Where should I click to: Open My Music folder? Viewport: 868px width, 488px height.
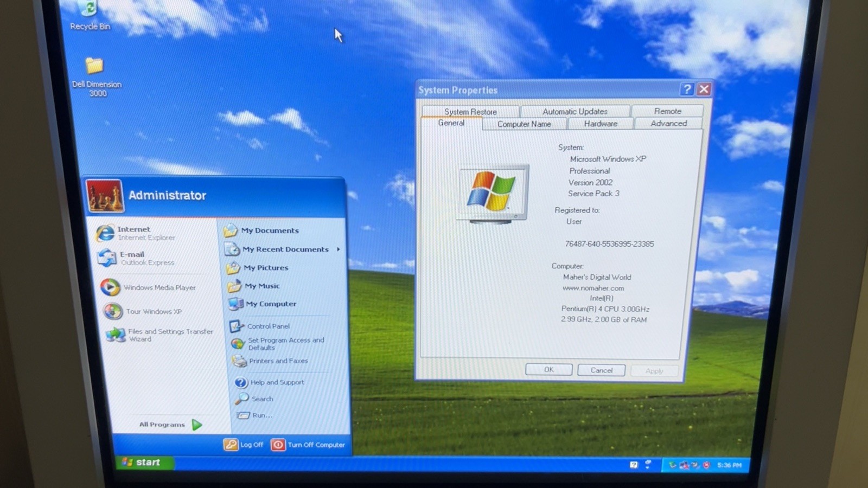pos(254,286)
